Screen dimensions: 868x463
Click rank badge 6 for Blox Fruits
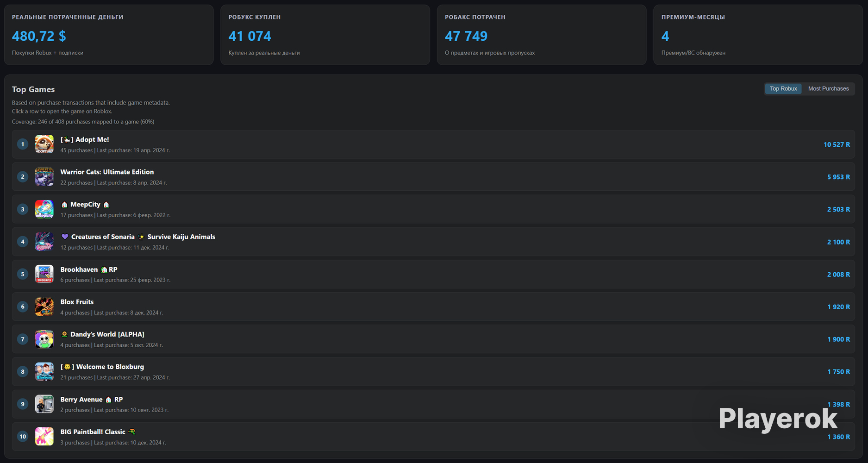coord(23,307)
